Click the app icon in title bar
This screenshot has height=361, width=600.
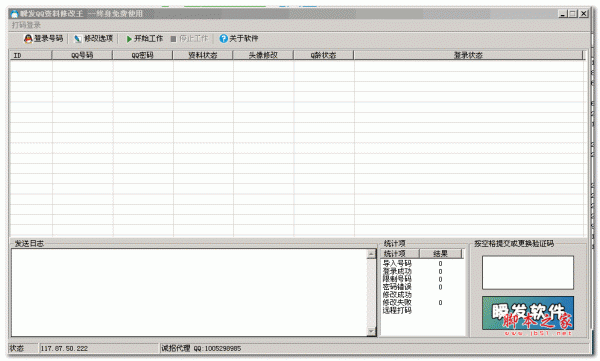[x=15, y=14]
